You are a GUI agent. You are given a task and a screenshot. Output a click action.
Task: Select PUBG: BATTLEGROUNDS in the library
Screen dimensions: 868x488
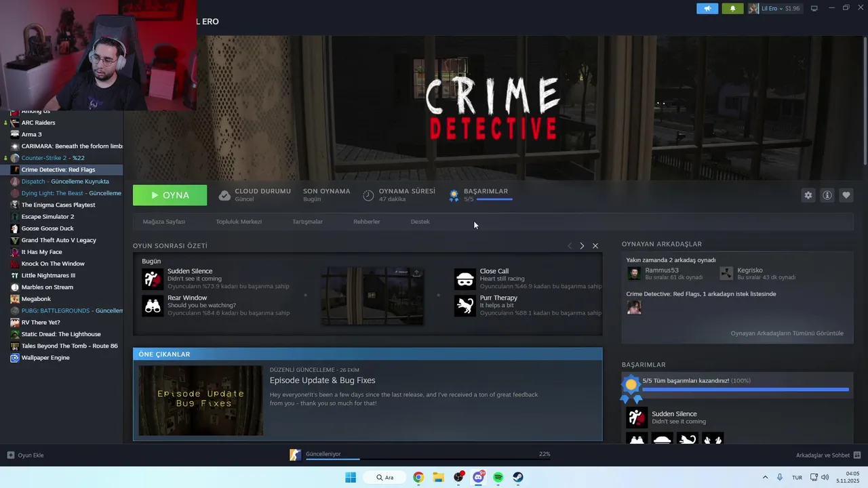pos(62,310)
